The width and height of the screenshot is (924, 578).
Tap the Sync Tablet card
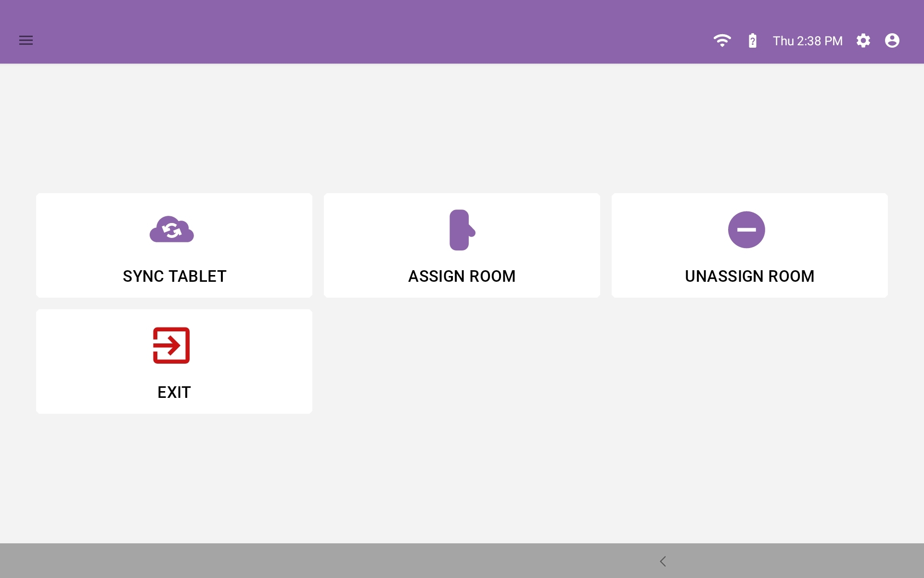[174, 246]
